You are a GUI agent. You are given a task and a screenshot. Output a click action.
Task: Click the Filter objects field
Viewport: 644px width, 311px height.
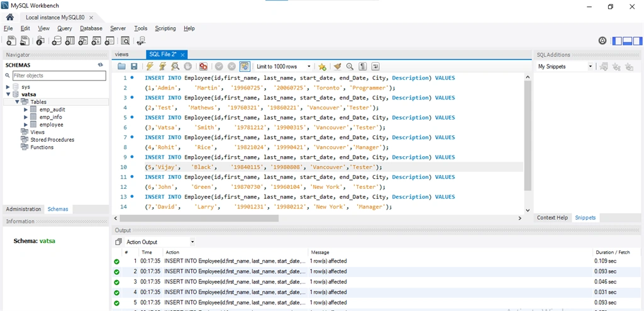coord(59,76)
